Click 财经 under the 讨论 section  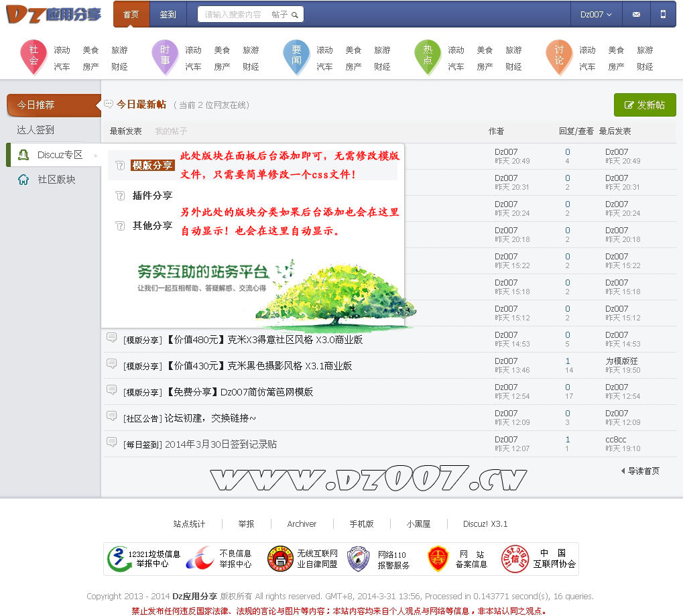coord(645,66)
